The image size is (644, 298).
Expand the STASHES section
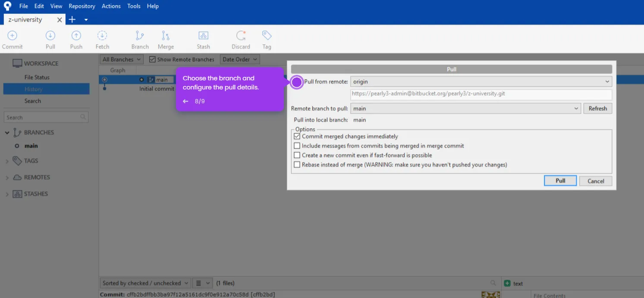(x=7, y=194)
